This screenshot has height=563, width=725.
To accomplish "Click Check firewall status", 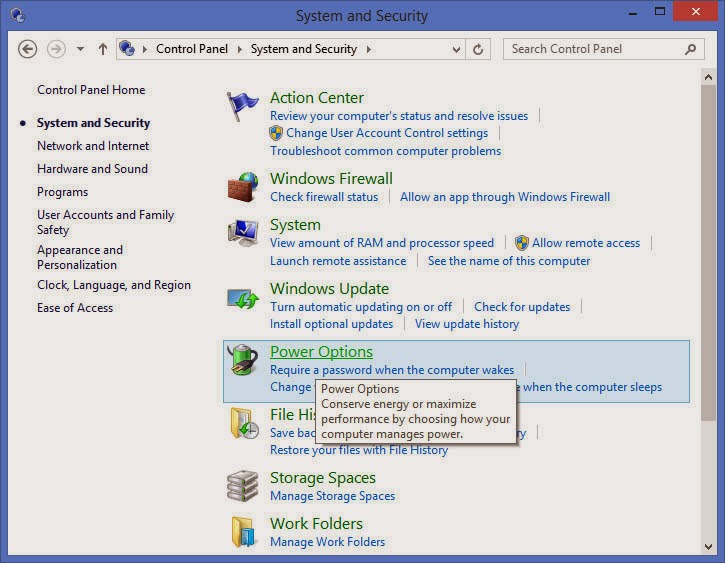I will pos(324,197).
